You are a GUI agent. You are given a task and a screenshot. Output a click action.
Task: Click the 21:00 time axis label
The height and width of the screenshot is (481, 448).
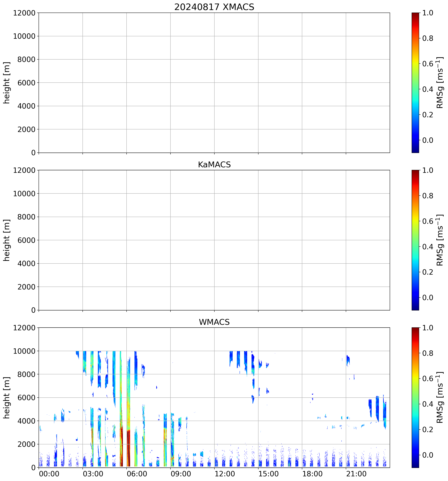pos(356,474)
